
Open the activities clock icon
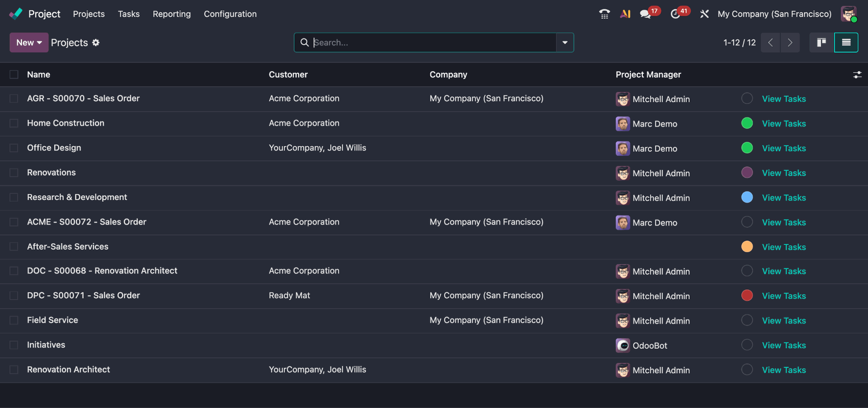675,14
